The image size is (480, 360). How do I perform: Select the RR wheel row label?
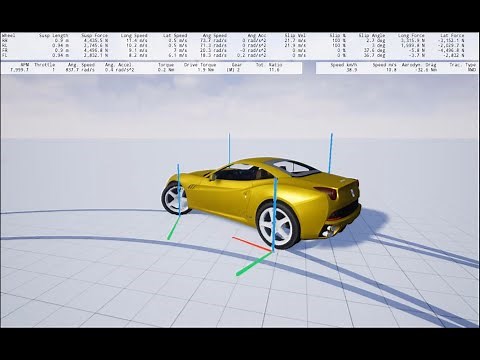[5, 40]
